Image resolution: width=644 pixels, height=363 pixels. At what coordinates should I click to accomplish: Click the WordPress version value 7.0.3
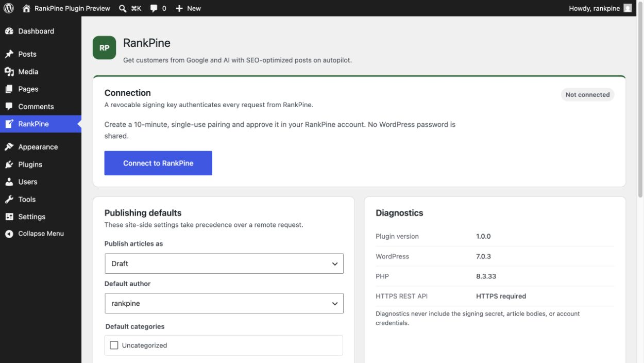pos(483,256)
